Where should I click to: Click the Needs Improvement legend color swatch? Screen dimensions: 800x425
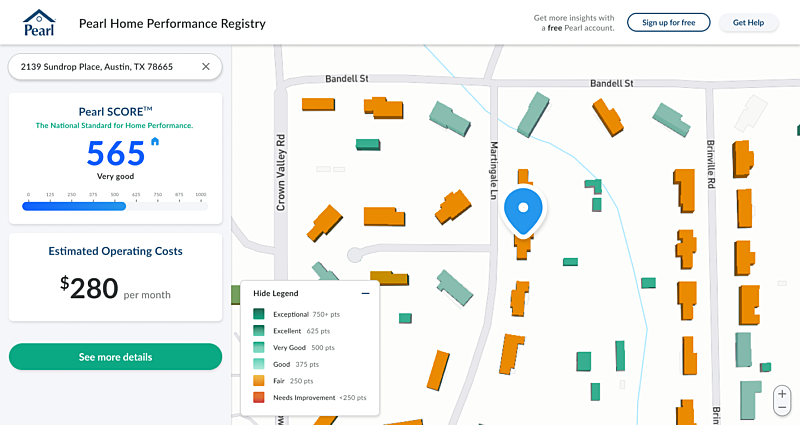pos(259,398)
